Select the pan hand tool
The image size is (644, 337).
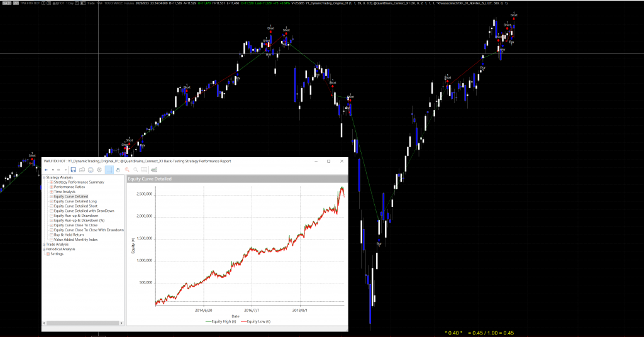(x=118, y=170)
